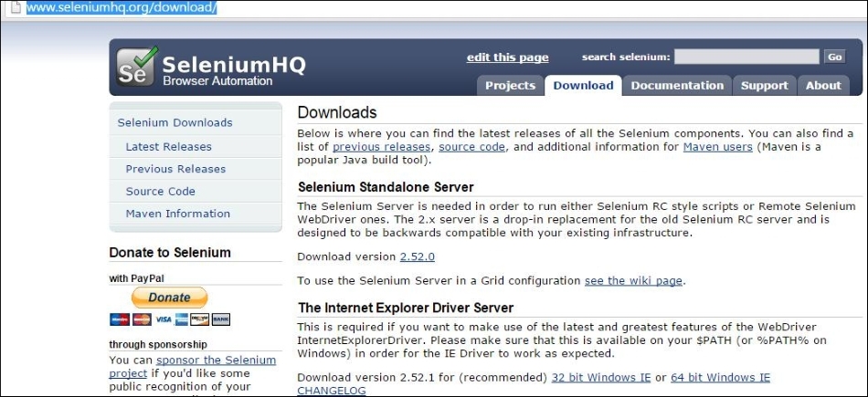Download Selenium Server version 2.52.0

[x=418, y=256]
